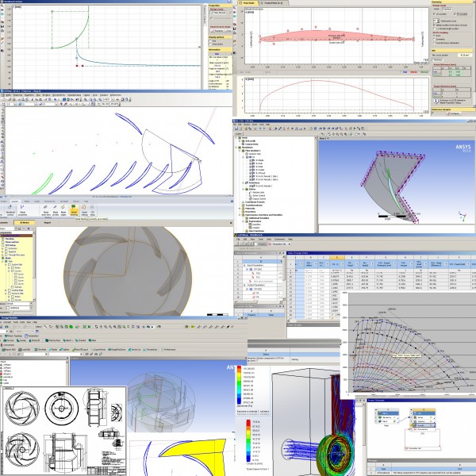Click Share Topology in DesignModeler toolbar
The image size is (476, 476).
click(x=13, y=336)
